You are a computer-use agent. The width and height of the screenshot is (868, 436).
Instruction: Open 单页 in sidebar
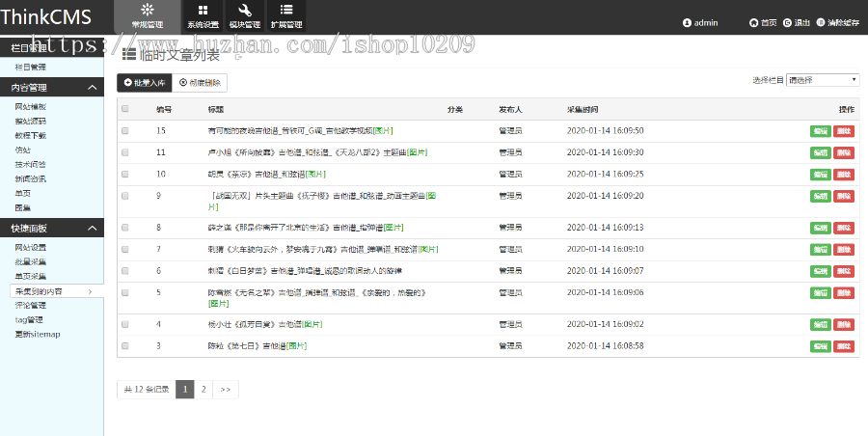[23, 193]
